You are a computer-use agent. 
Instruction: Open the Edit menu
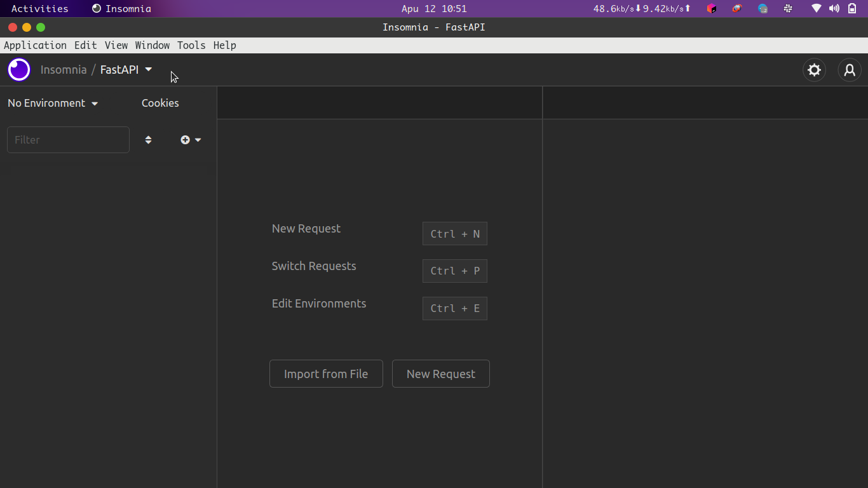[86, 45]
